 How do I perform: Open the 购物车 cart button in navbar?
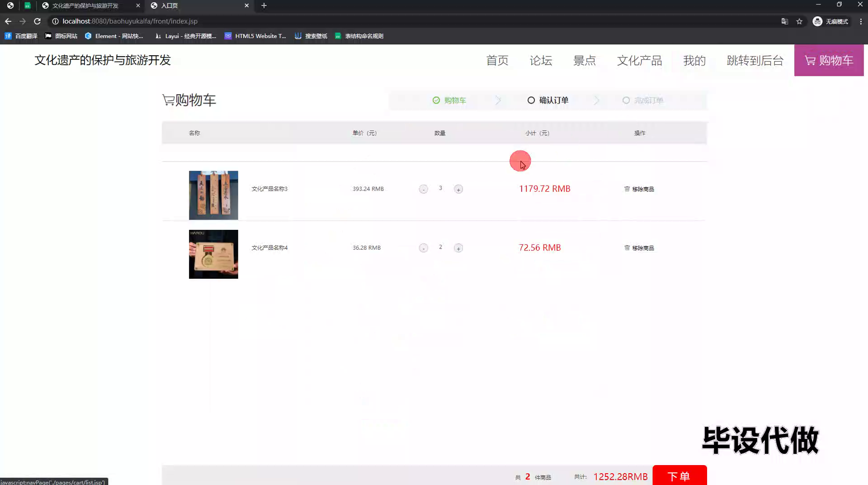tap(829, 60)
